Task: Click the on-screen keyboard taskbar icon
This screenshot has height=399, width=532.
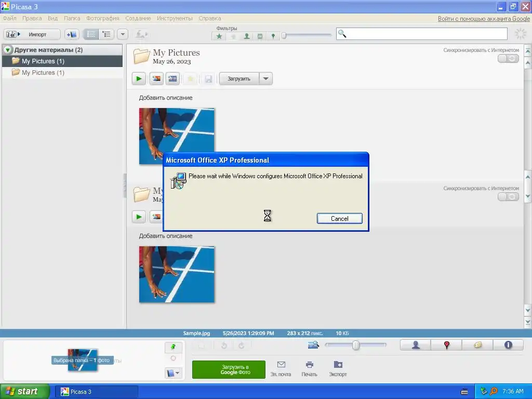Action: point(464,392)
